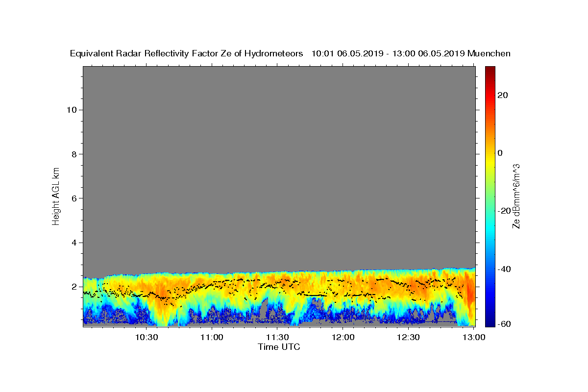
Task: Click the '13:00' time tick label
Action: [474, 337]
